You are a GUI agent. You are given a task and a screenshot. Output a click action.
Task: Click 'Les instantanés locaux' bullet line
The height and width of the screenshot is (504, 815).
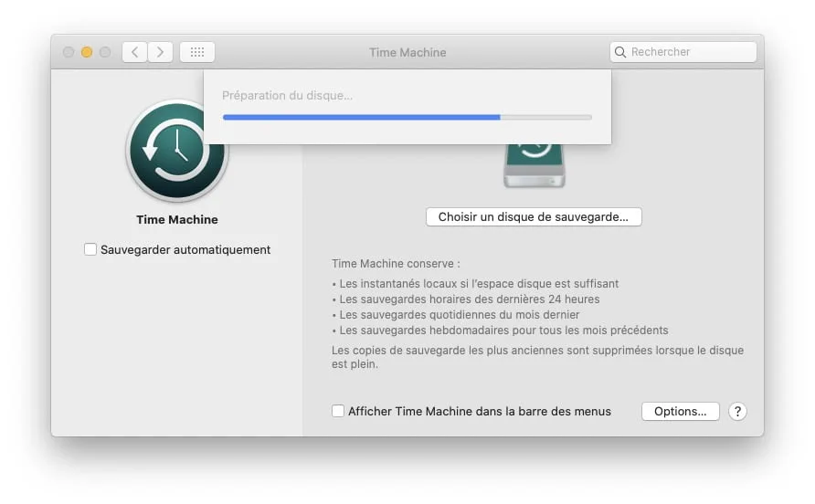475,284
